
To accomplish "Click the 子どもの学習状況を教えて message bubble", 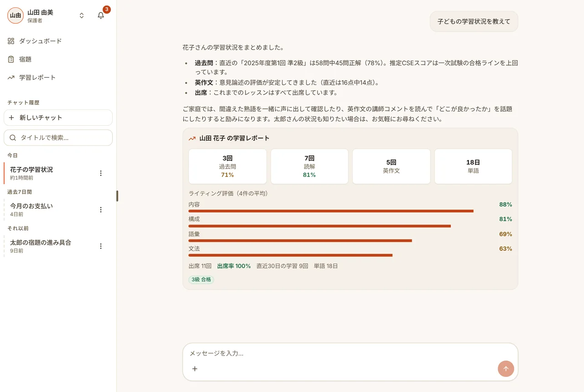I will click(x=474, y=21).
